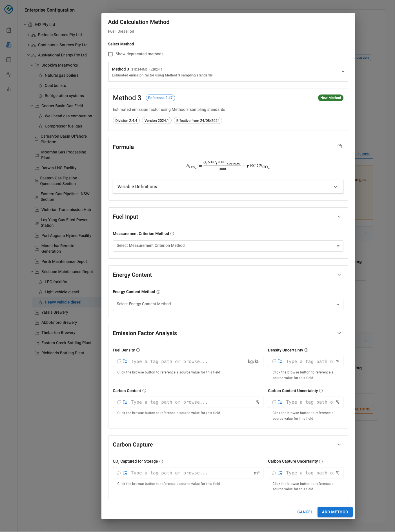
Task: Click the Carbon Content browse tag icon
Action: click(125, 402)
